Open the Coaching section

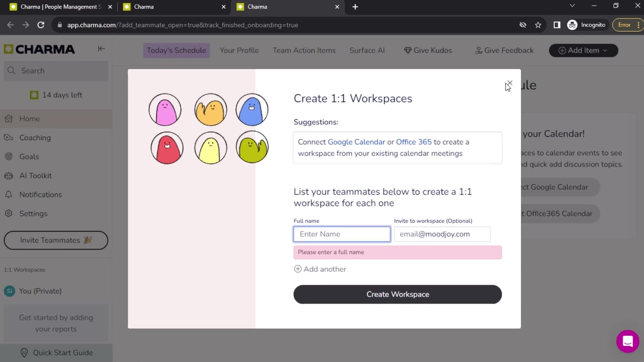(x=35, y=138)
